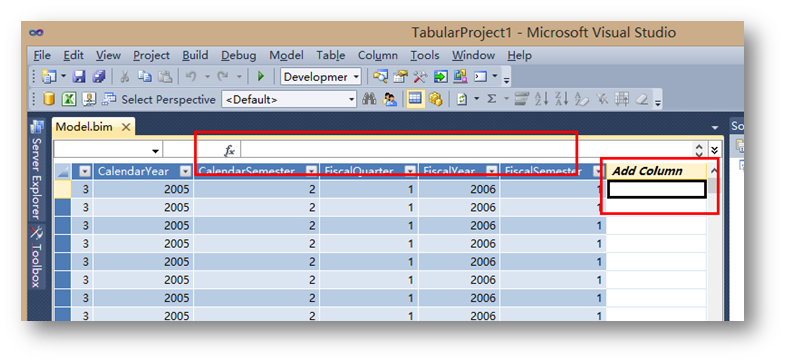This screenshot has width=786, height=363.
Task: Open the Toolbox side panel
Action: pos(37,257)
